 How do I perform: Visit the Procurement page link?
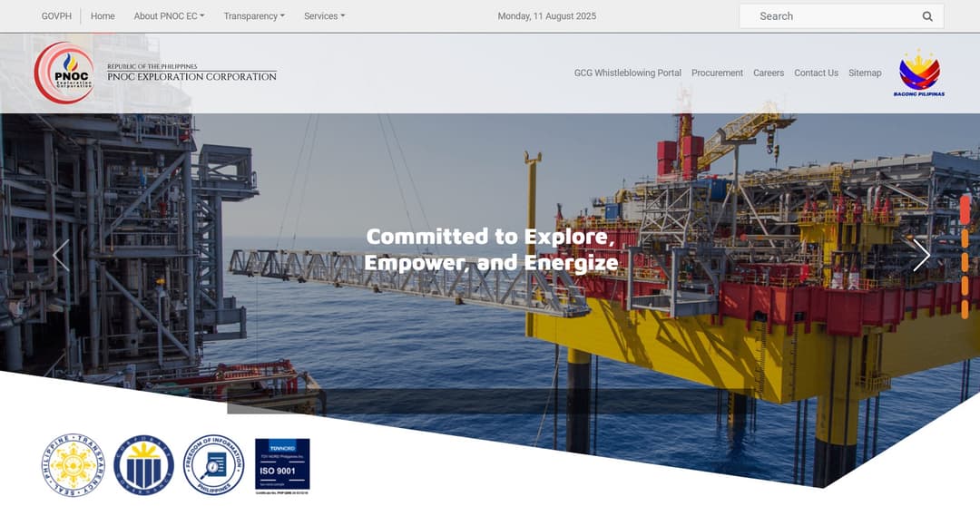tap(717, 73)
